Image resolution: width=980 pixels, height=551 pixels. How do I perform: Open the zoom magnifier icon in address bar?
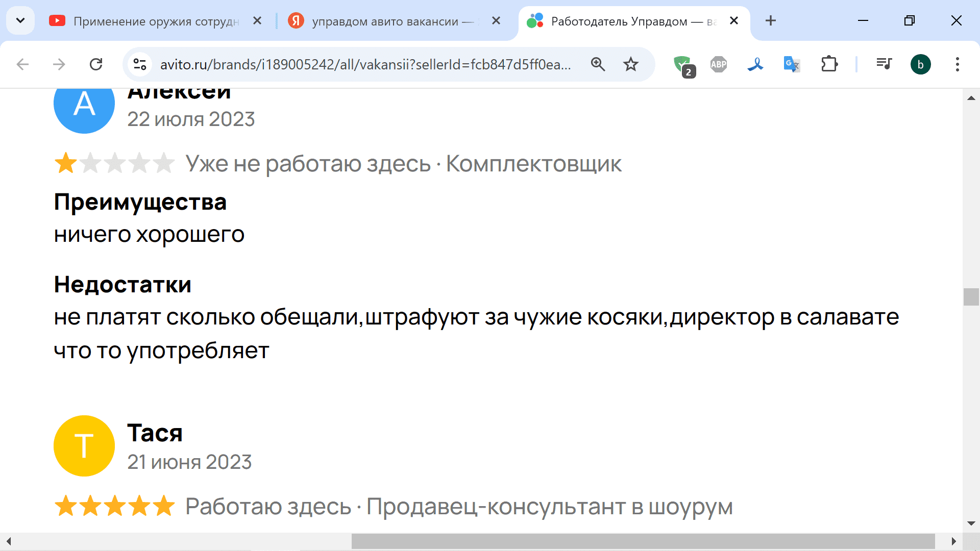598,64
